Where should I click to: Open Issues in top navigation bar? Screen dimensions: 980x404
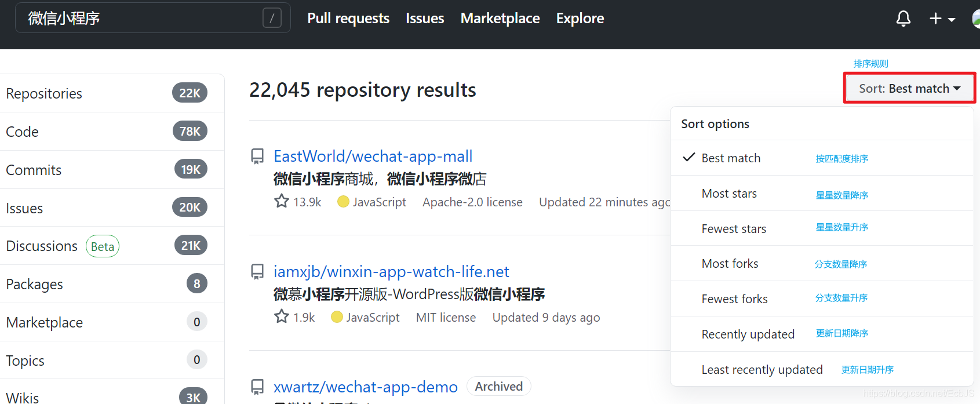425,19
